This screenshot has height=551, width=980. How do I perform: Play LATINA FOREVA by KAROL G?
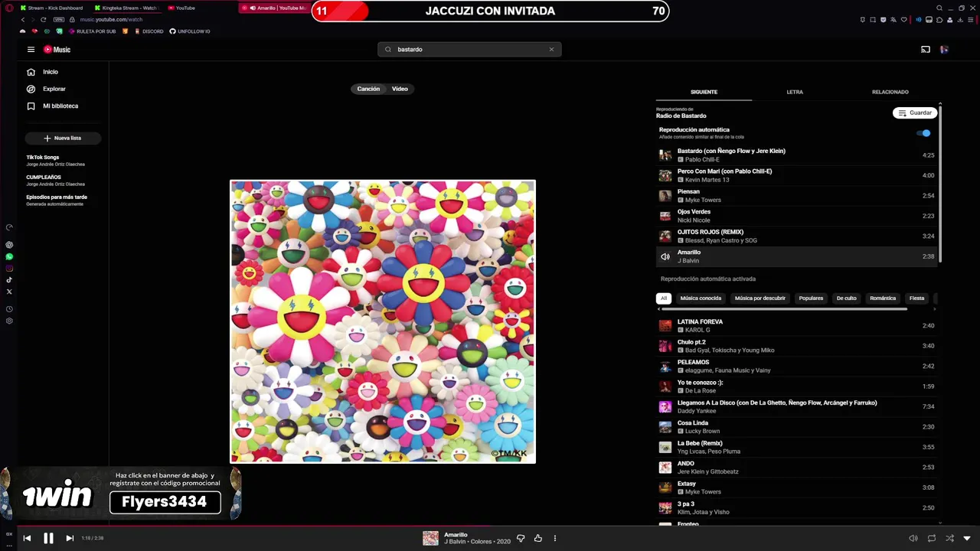(796, 326)
